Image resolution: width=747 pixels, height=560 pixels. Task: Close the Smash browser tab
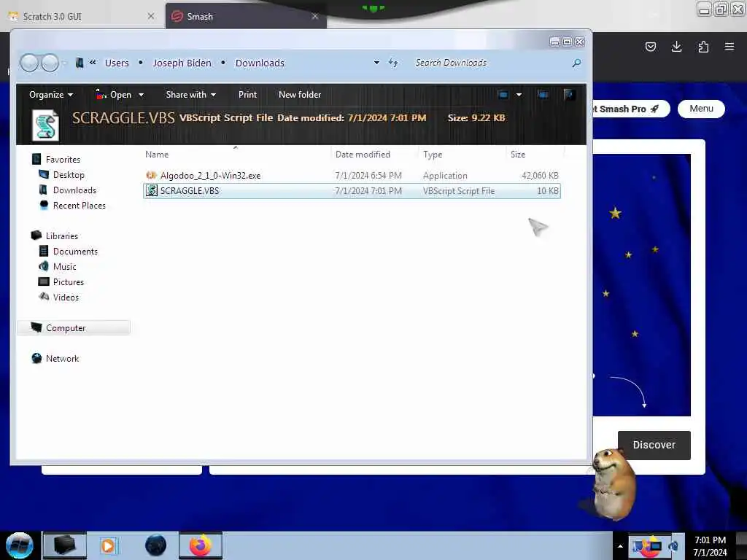coord(315,16)
